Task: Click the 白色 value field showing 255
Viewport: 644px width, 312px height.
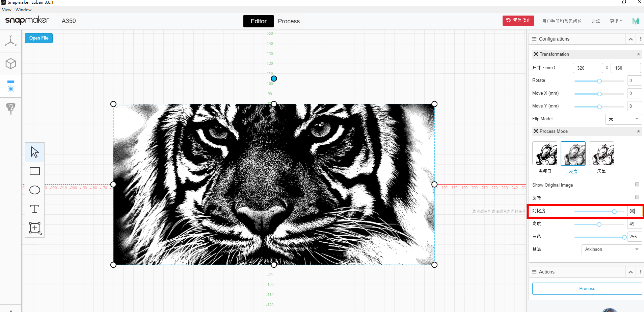Action: [635, 237]
